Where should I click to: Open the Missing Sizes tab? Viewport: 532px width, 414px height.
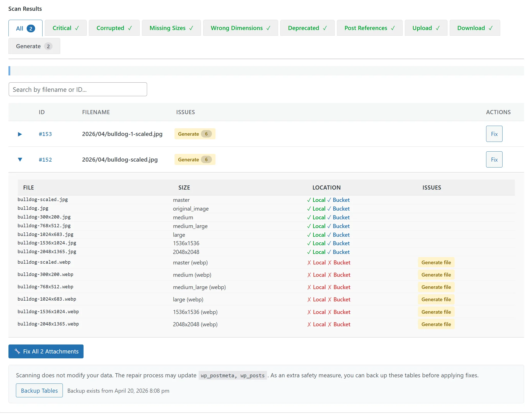click(171, 28)
